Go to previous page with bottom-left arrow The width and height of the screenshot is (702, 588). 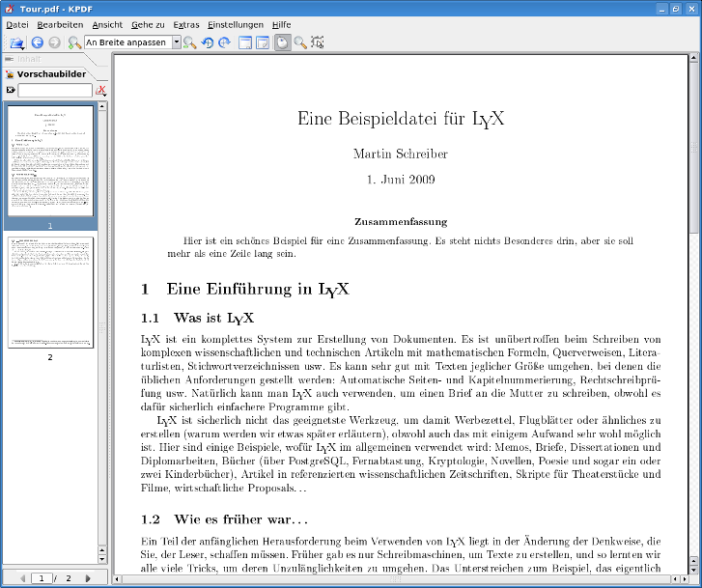click(23, 578)
